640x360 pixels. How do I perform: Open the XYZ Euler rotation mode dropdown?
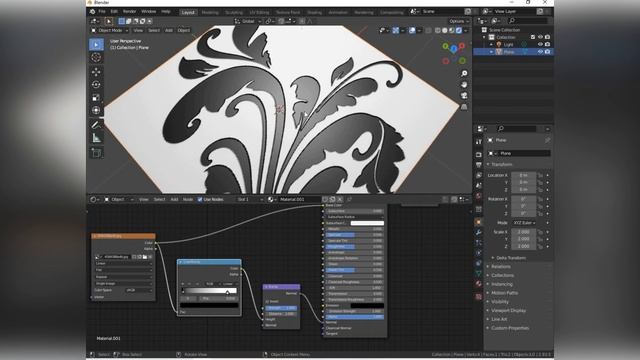(524, 223)
